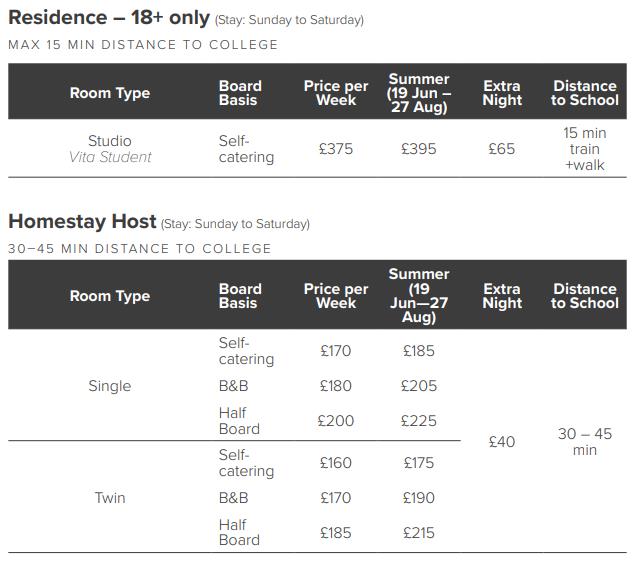Click the "MAX 15 MIN DISTANCE TO COLLEGE" subheading
The height and width of the screenshot is (567, 639).
pos(143,45)
